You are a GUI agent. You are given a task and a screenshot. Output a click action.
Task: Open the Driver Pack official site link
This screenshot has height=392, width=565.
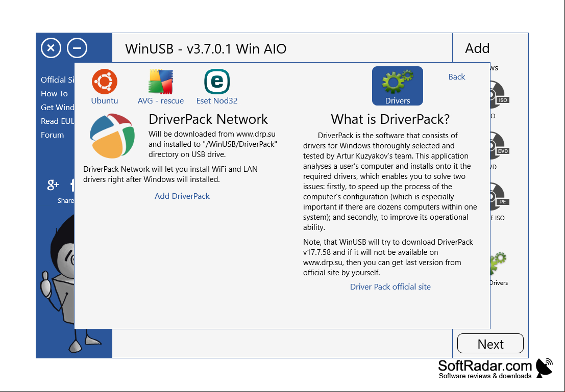point(390,286)
